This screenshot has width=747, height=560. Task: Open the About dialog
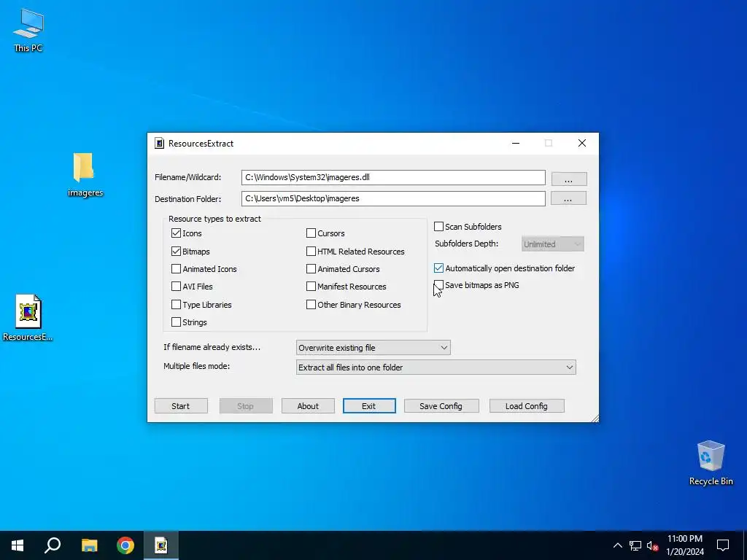click(x=308, y=406)
